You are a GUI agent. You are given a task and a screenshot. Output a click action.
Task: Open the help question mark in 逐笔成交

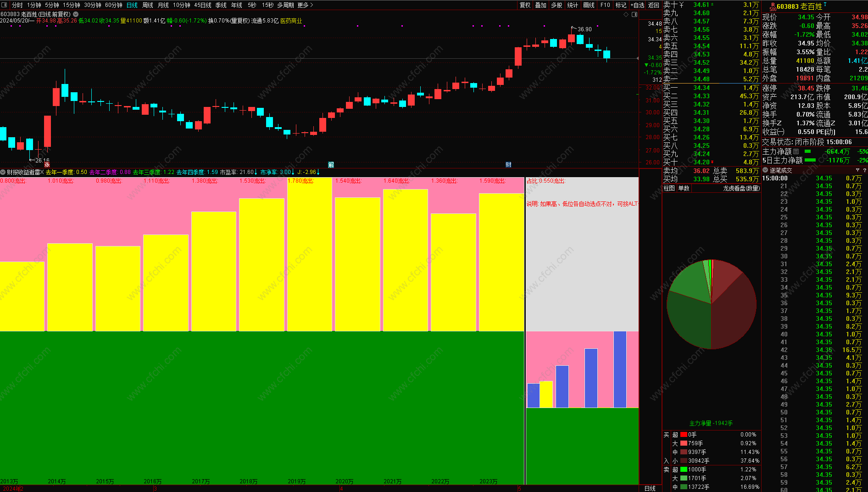point(865,170)
